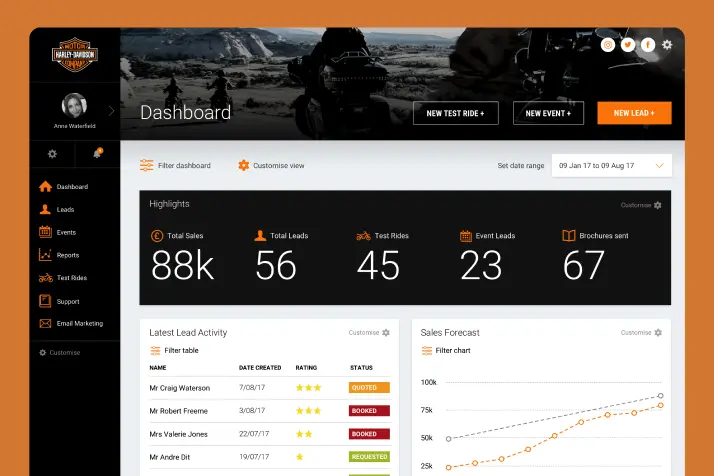Click the 88k Total Sales value
Image resolution: width=714 pixels, height=476 pixels.
click(x=183, y=266)
